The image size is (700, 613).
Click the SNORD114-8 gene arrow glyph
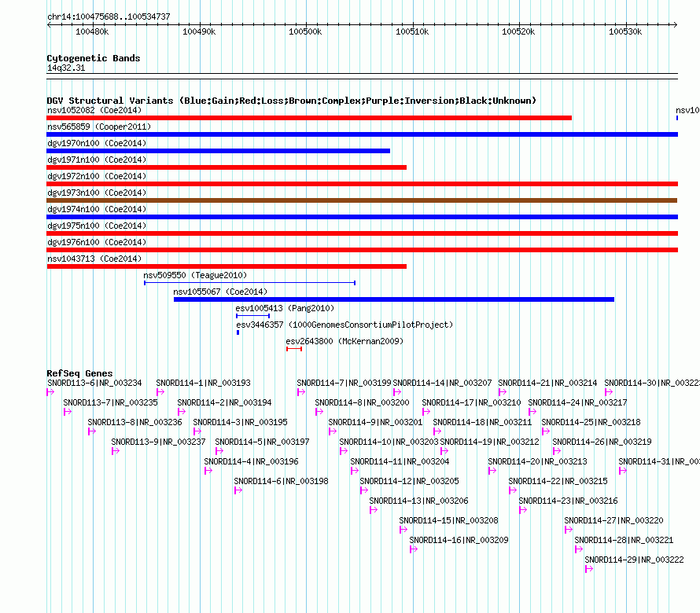319,412
